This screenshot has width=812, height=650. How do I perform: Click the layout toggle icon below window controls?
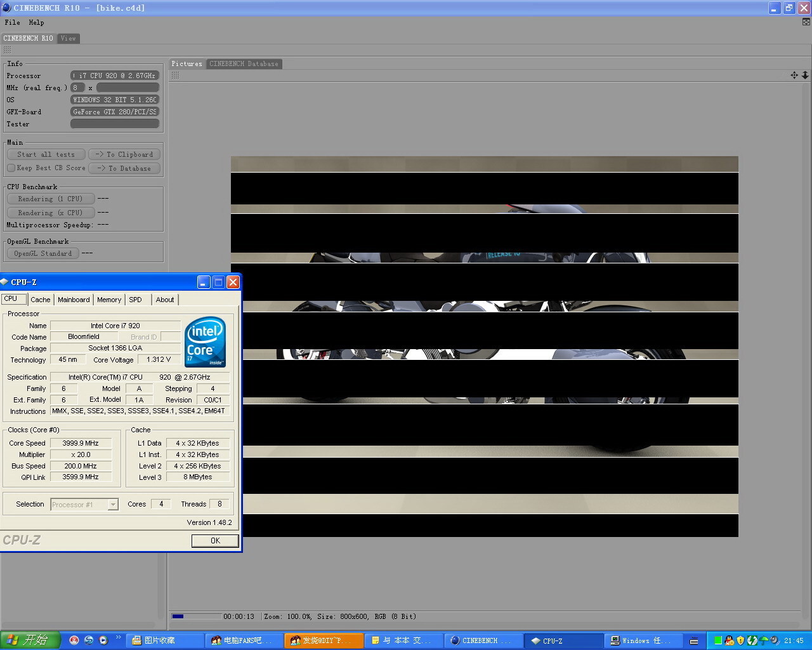[x=806, y=22]
